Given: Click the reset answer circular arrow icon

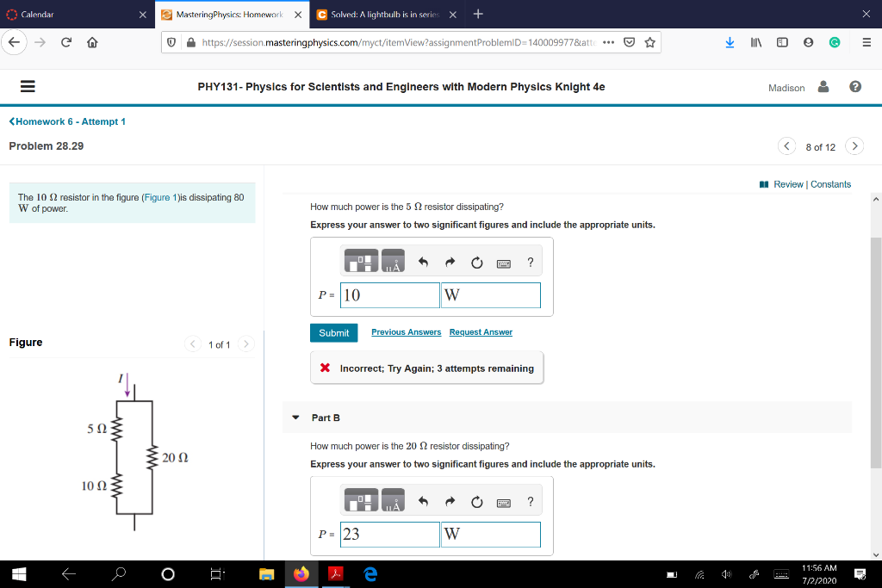Looking at the screenshot, I should 476,262.
